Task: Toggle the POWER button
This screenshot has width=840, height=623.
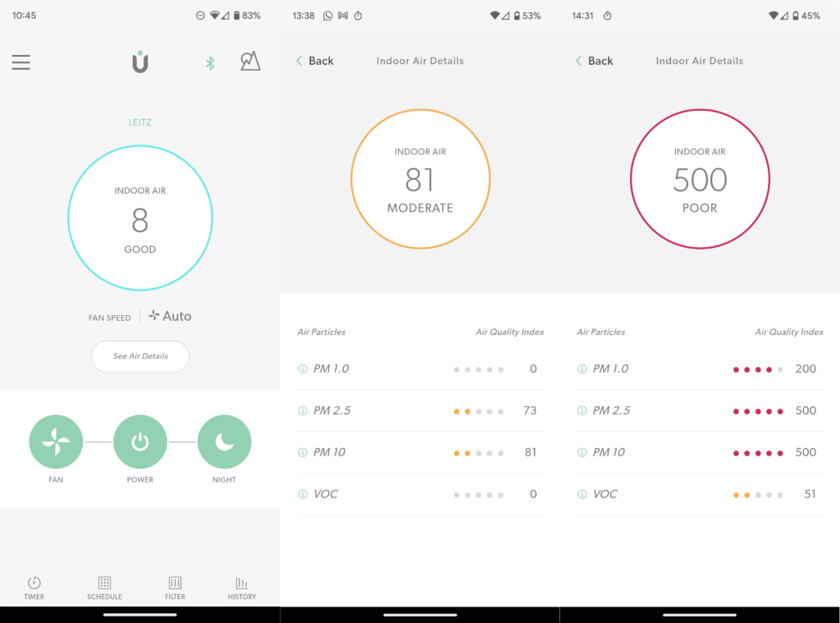Action: [x=139, y=442]
